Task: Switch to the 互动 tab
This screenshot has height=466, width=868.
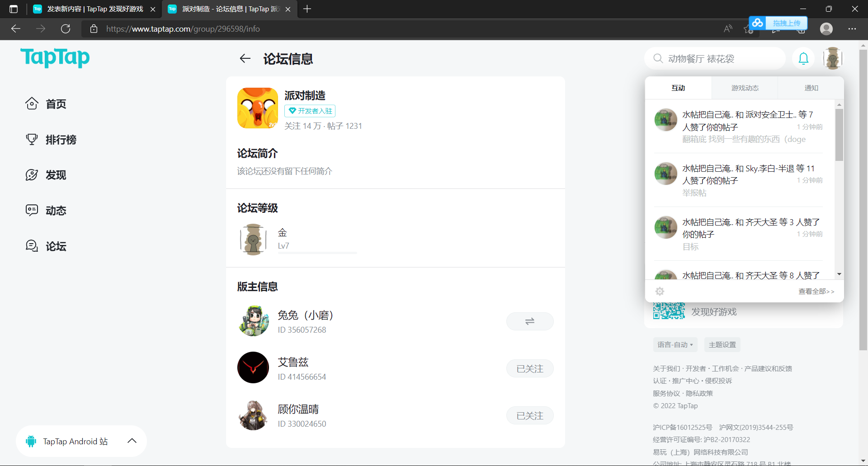Action: coord(678,88)
